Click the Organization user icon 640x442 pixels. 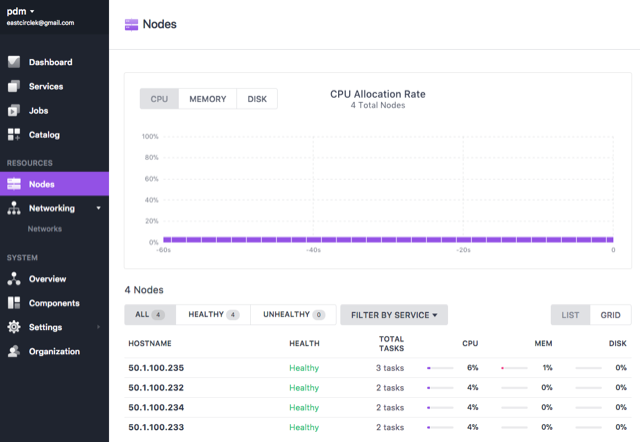(x=14, y=351)
